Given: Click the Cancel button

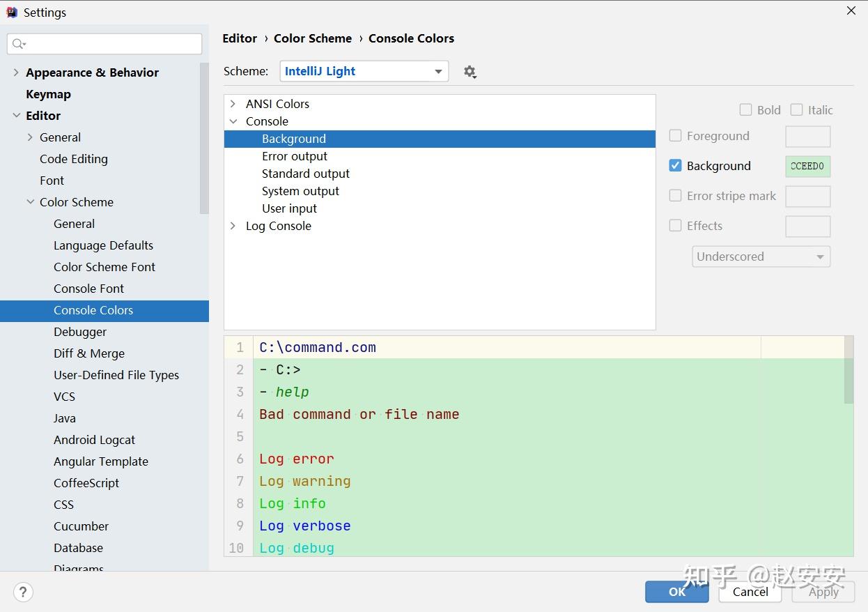Looking at the screenshot, I should 750,592.
